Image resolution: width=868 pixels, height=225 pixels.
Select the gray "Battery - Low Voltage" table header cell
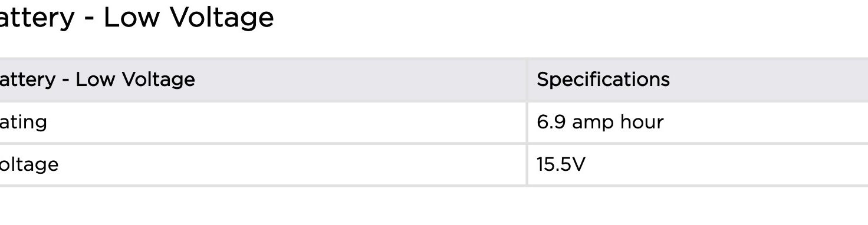pos(263,80)
